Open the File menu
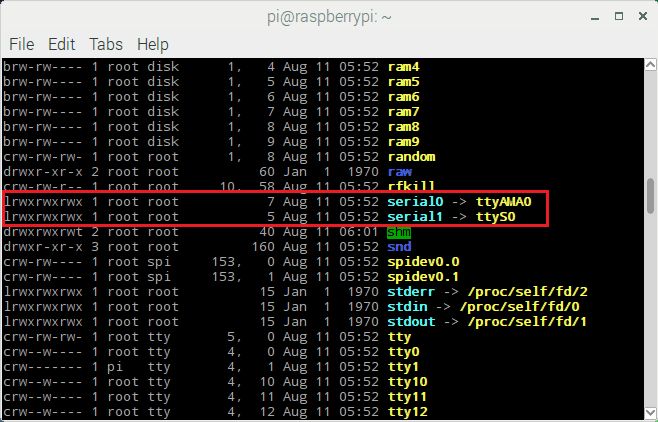 coord(21,44)
